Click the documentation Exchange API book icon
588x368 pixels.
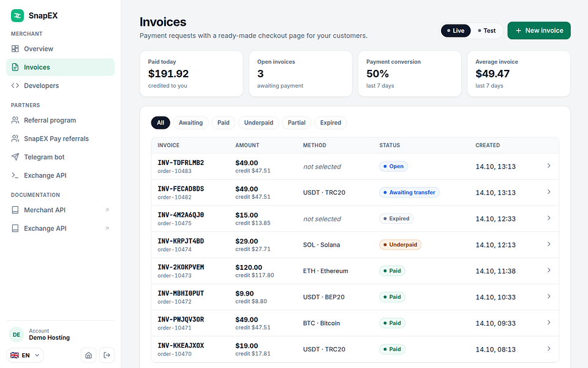(x=15, y=228)
